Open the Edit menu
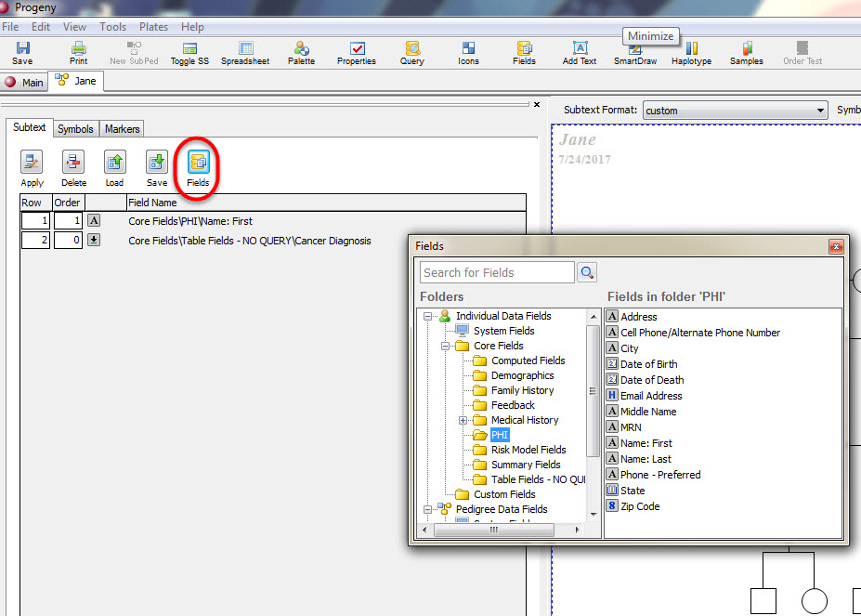Image resolution: width=861 pixels, height=616 pixels. tap(41, 27)
